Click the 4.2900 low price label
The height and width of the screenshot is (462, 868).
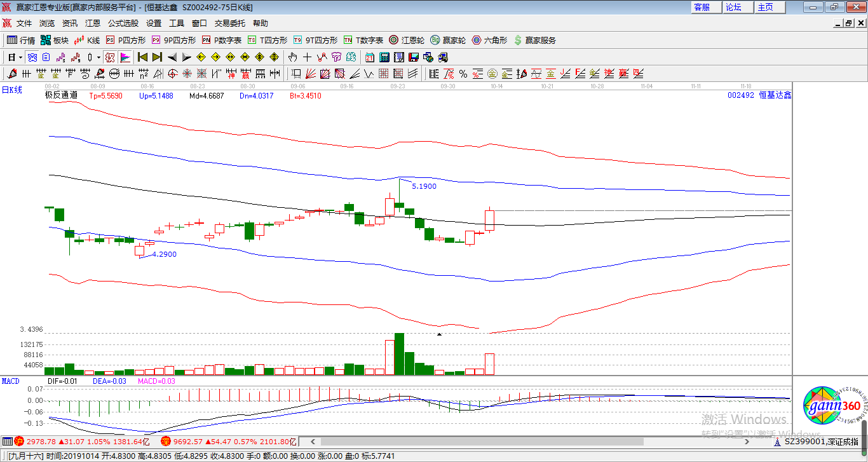coord(164,254)
